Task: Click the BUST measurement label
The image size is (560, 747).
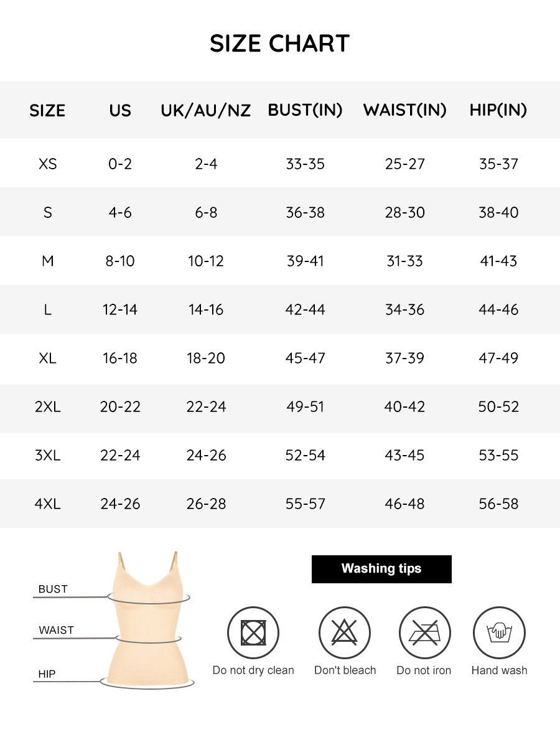Action: click(x=53, y=589)
